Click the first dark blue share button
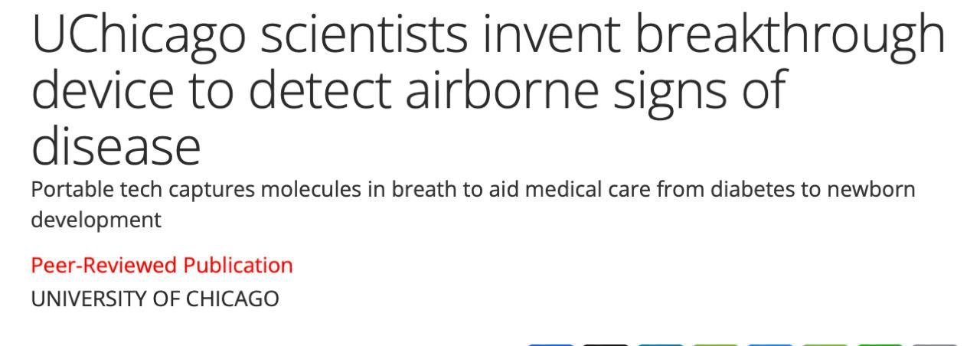This screenshot has height=346, width=980. tap(550, 344)
